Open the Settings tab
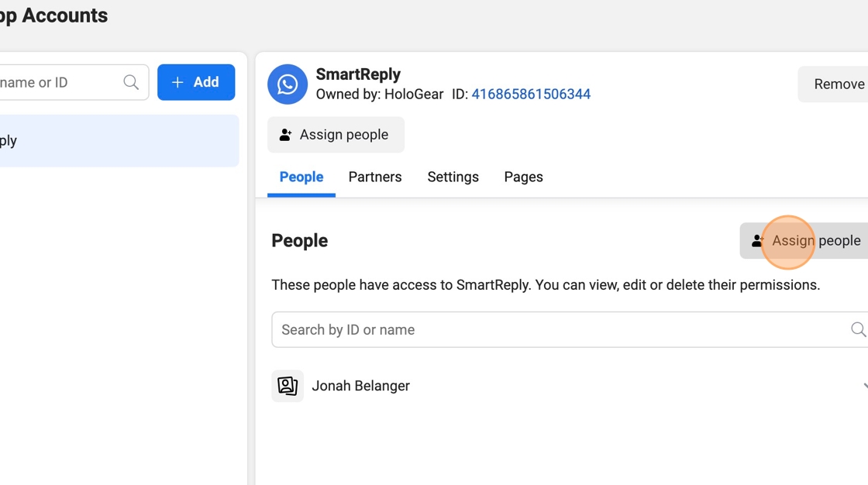Viewport: 868px width, 485px height. click(x=453, y=177)
